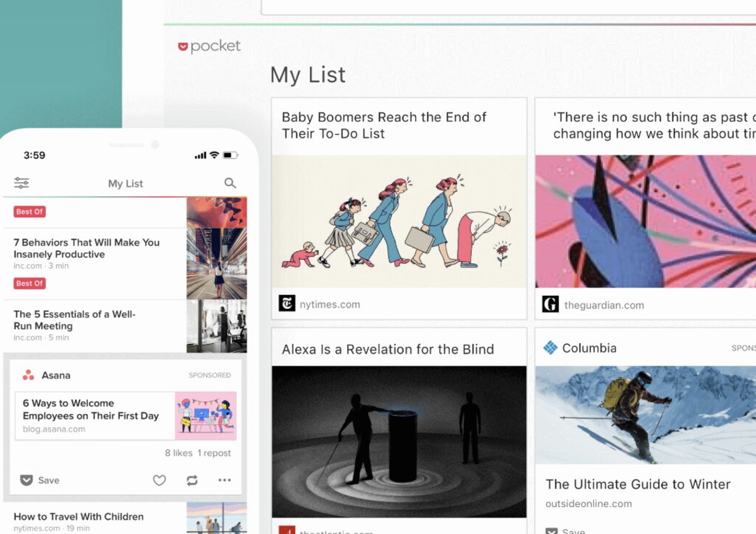Click the Asana sponsor name

click(x=56, y=375)
